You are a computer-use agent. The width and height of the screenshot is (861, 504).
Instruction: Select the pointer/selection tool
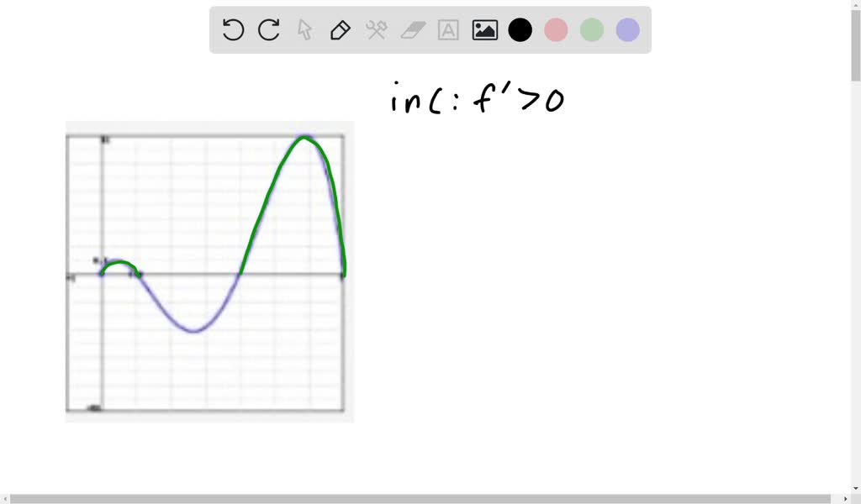click(304, 30)
